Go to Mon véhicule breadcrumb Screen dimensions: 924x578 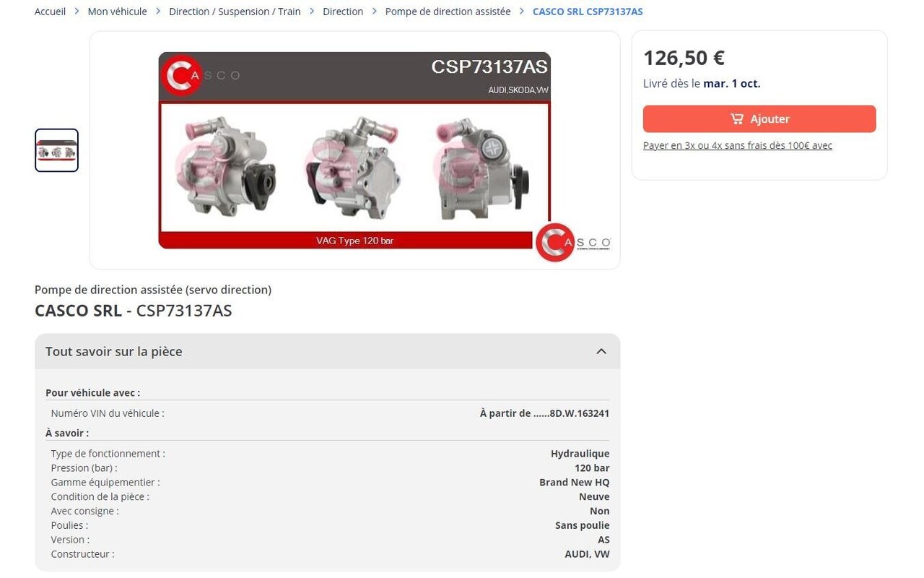[x=117, y=12]
